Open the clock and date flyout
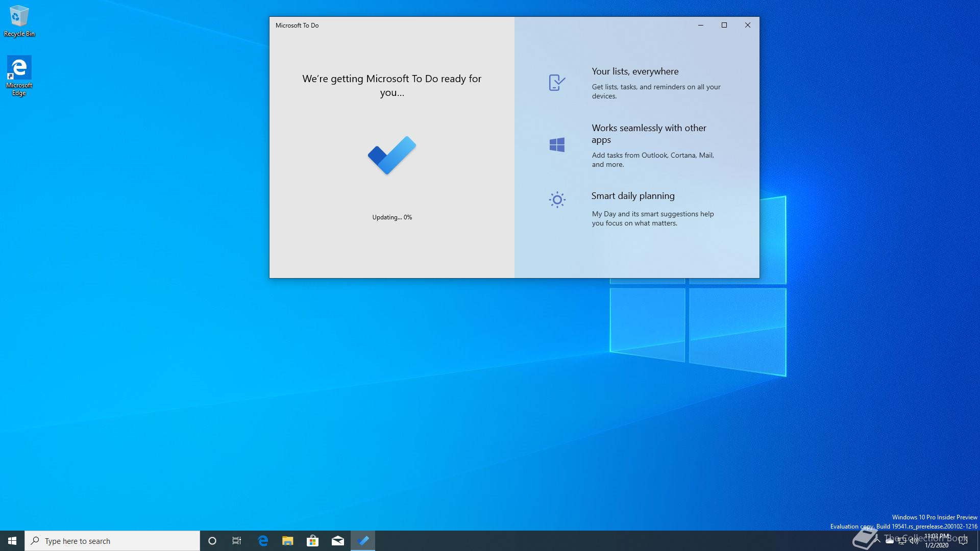The image size is (980, 551). pos(937,541)
